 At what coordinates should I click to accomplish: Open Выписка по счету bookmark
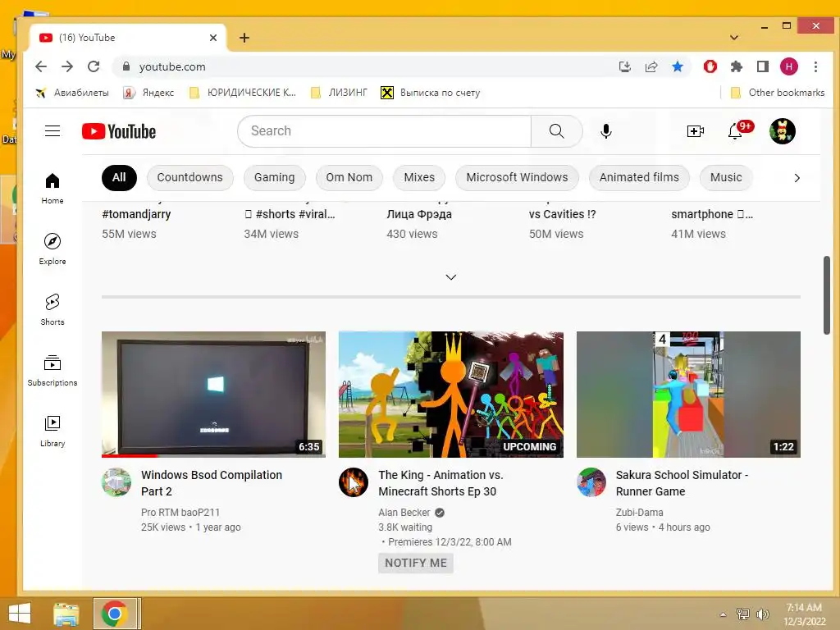pyautogui.click(x=430, y=93)
